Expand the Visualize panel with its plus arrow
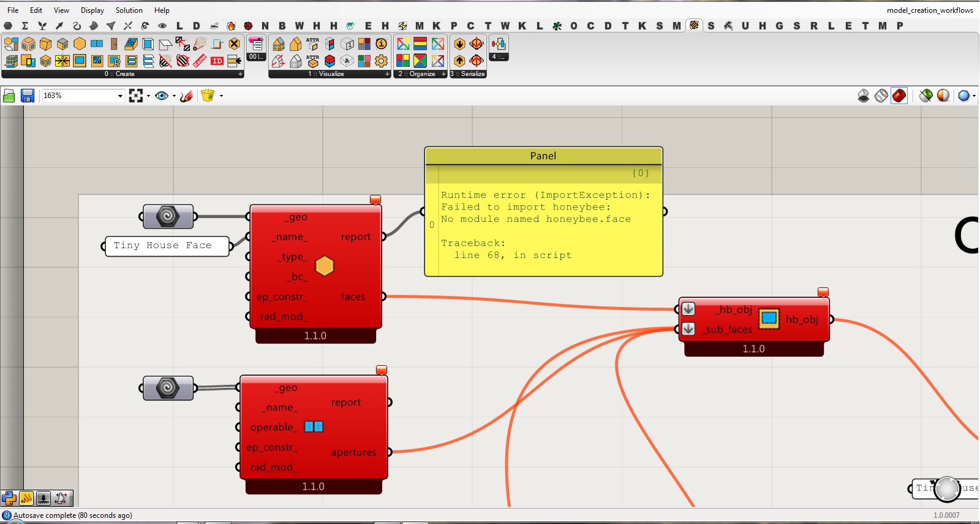 point(387,74)
